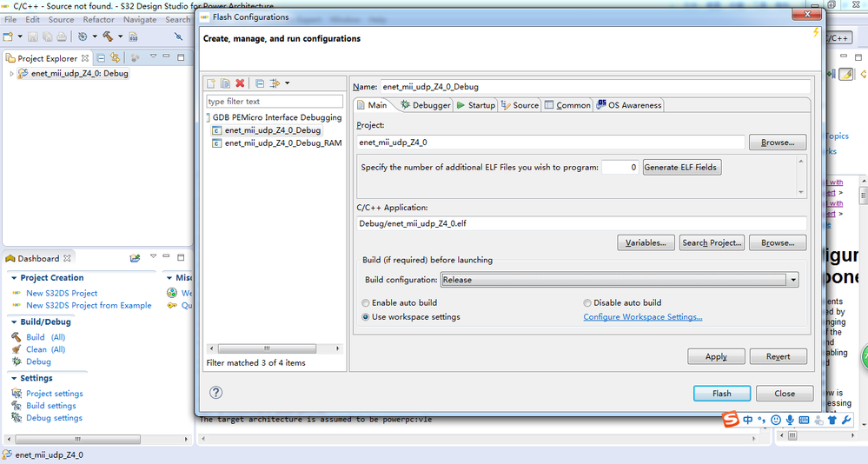Click the filter launch configurations icon
Screen dimensions: 868x464
[275, 83]
